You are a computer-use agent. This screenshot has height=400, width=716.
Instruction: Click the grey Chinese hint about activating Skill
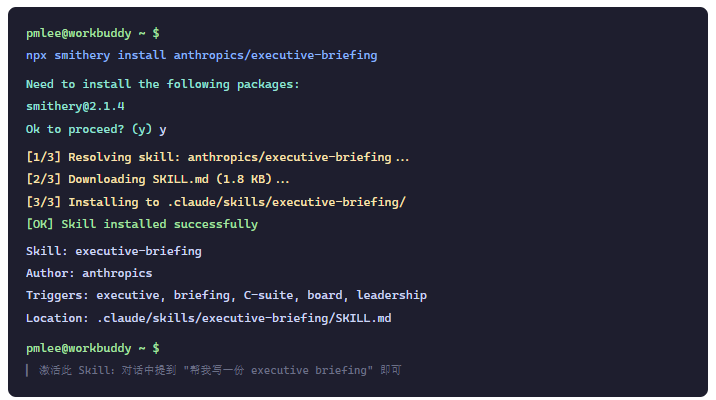(x=220, y=370)
